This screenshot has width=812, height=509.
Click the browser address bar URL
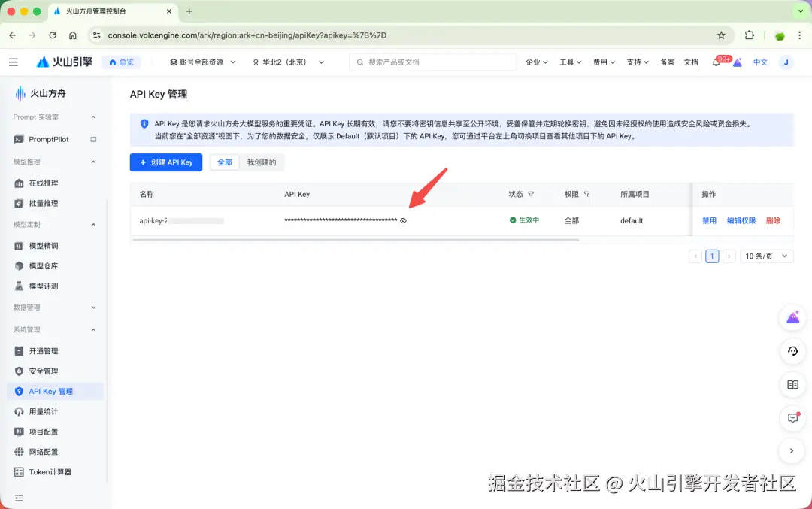coord(247,35)
